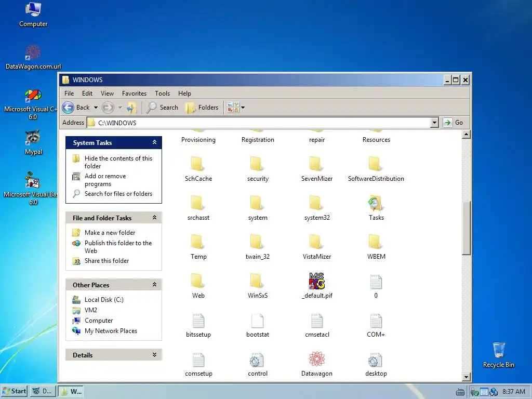Click Hide the contents of this folder

[x=118, y=162]
